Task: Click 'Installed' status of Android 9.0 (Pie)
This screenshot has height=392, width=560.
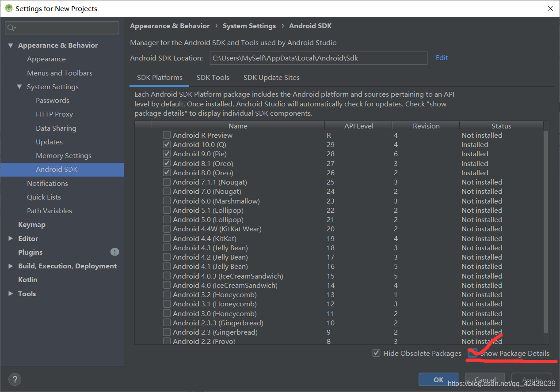Action: 475,154
